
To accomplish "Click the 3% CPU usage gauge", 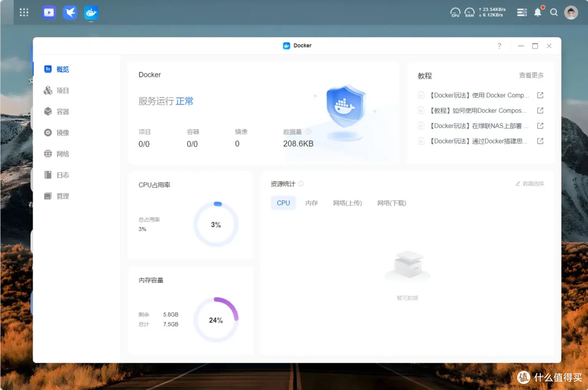I will pyautogui.click(x=216, y=224).
